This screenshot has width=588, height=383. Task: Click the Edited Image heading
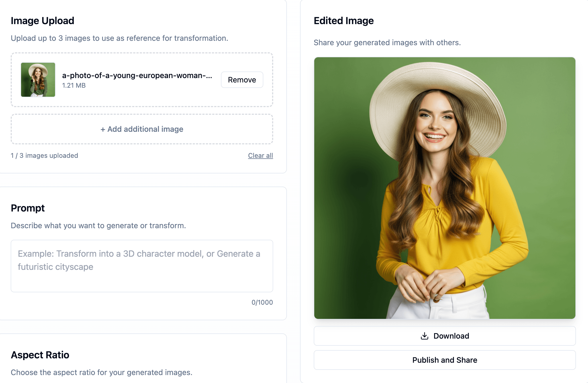[344, 21]
